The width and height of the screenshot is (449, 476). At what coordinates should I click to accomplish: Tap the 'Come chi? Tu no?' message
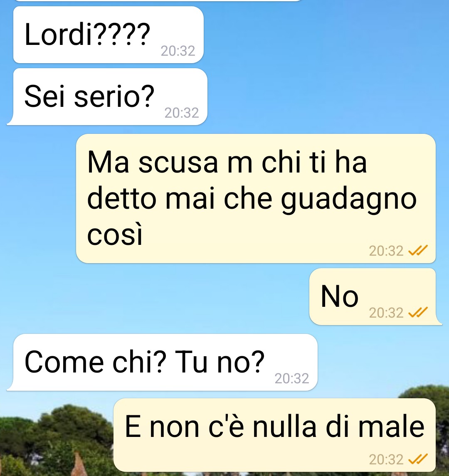162,362
